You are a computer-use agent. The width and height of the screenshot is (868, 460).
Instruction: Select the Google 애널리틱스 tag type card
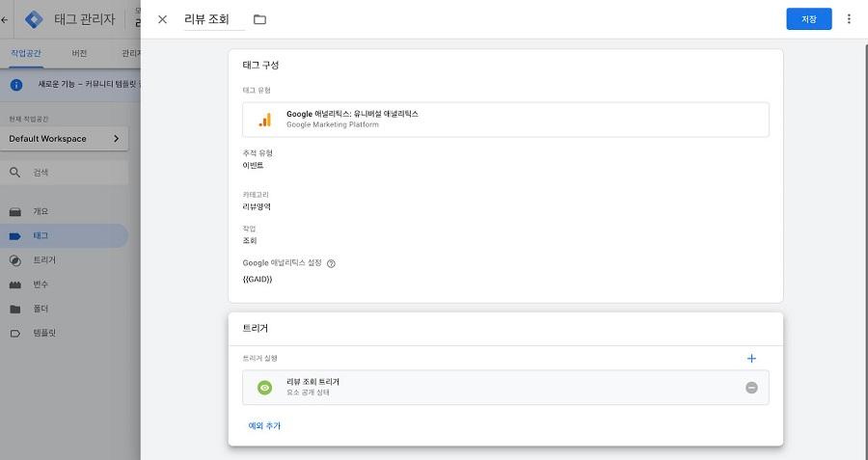click(x=505, y=120)
